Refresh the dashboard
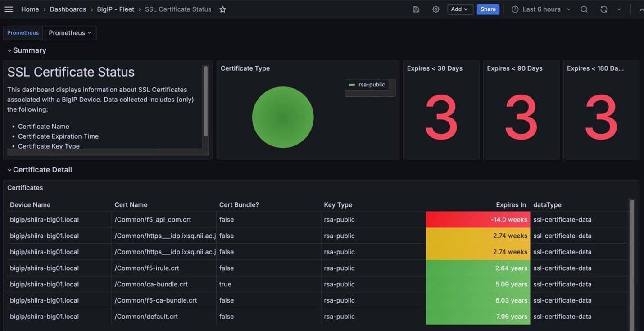Screen dimensions: 644x331 [x=604, y=9]
